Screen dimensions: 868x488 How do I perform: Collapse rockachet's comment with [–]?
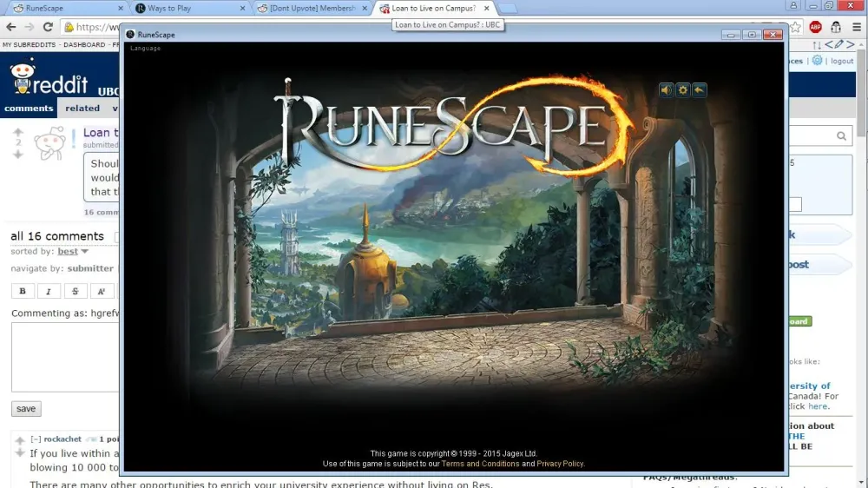click(x=36, y=439)
